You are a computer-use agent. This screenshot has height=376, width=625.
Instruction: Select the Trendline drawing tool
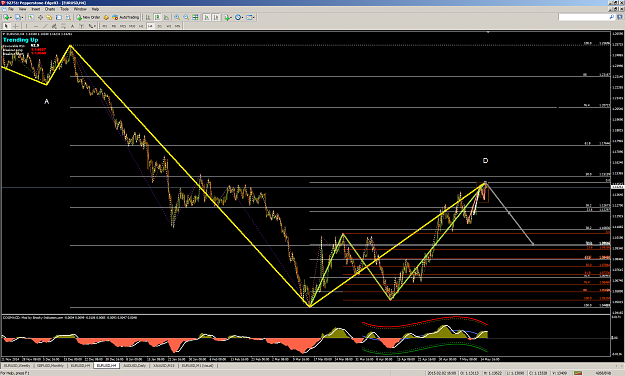tap(45, 26)
